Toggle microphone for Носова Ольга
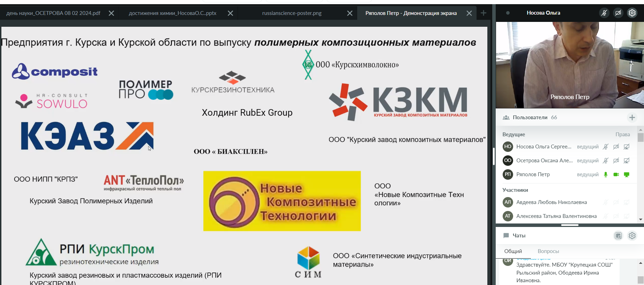Viewport: 644px width, 285px height. [x=606, y=147]
